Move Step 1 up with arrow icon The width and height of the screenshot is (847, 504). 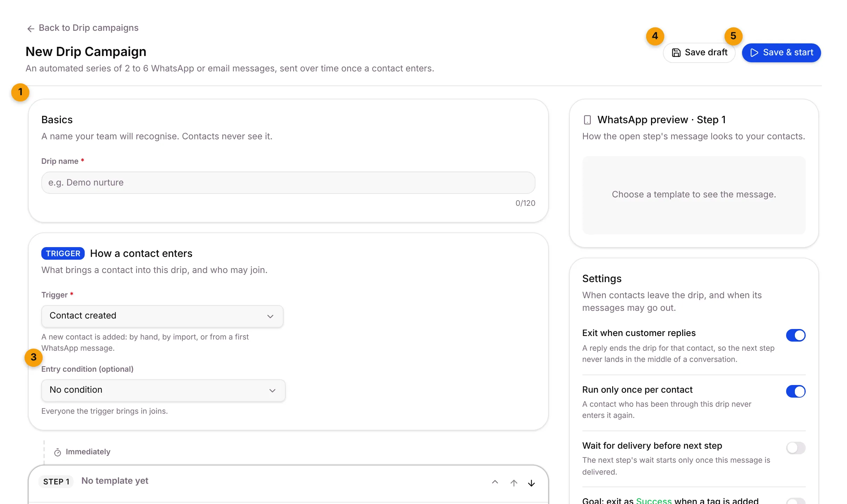514,483
